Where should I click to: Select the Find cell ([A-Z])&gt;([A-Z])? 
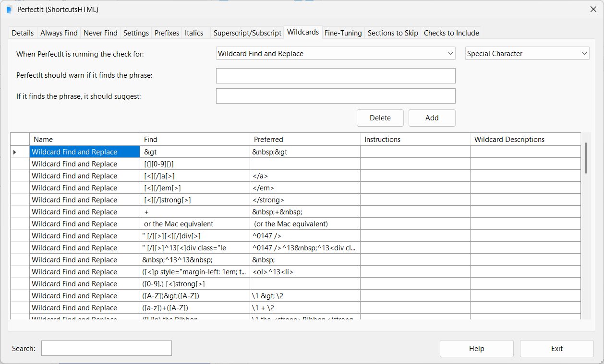pyautogui.click(x=195, y=296)
